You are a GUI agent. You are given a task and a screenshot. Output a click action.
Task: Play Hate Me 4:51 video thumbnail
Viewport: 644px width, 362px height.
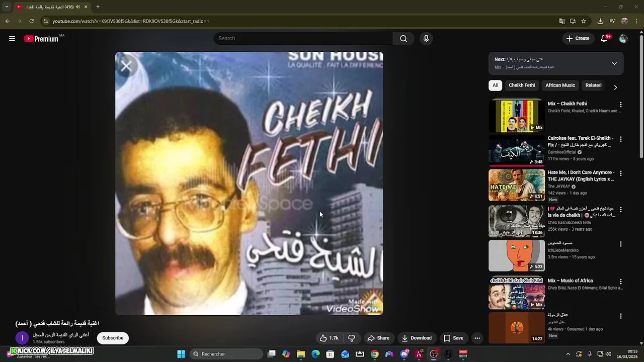pyautogui.click(x=517, y=185)
